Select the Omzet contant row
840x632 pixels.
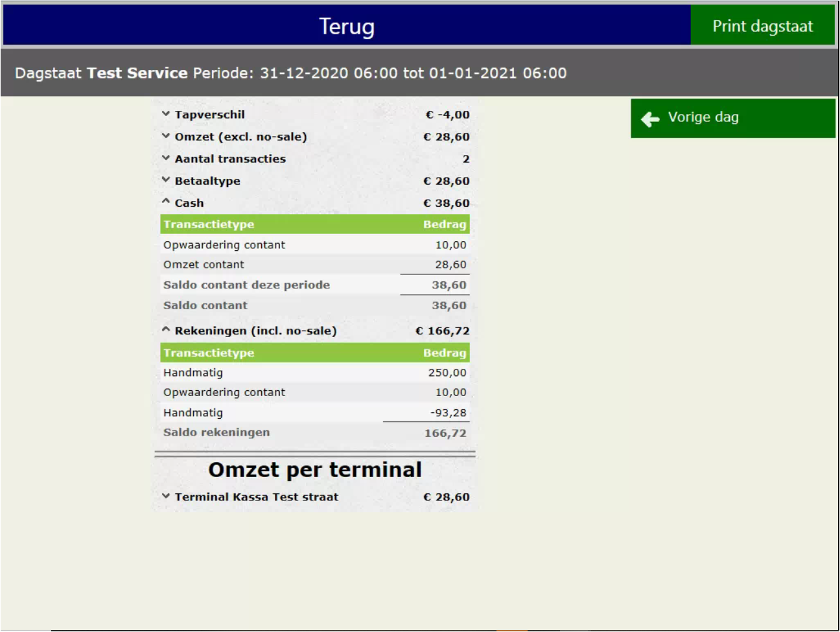(x=314, y=264)
